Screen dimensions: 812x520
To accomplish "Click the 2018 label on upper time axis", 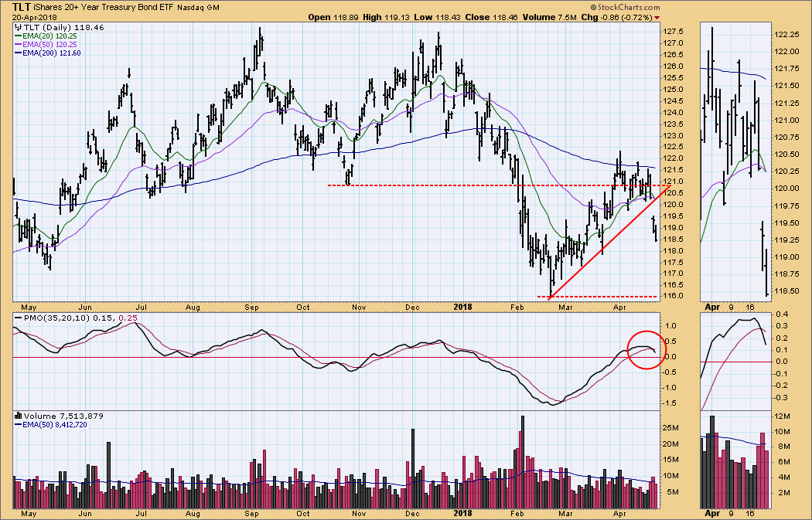I will tap(462, 308).
